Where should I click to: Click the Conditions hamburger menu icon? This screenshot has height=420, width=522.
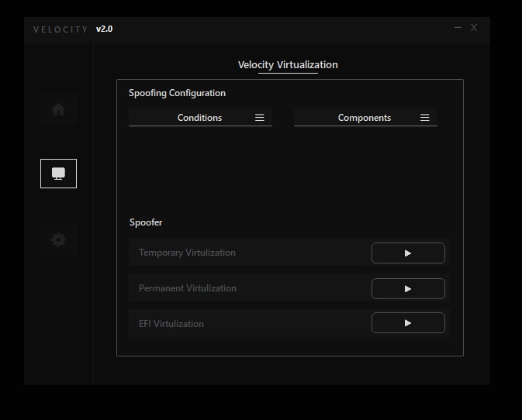click(x=260, y=117)
